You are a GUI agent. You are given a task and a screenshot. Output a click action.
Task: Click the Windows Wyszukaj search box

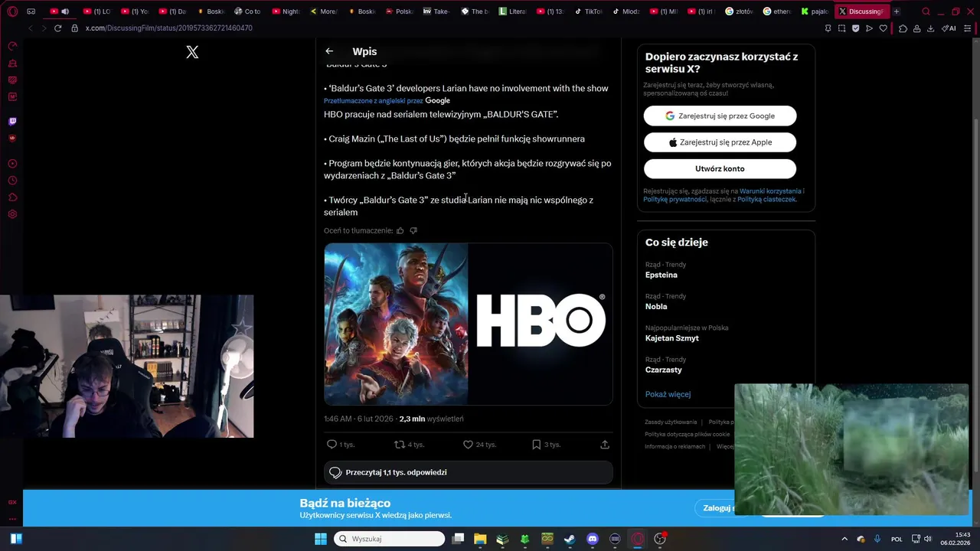pos(390,539)
